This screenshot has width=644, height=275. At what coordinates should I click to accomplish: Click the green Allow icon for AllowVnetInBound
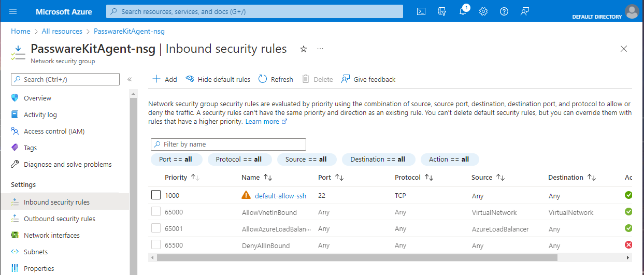click(628, 212)
